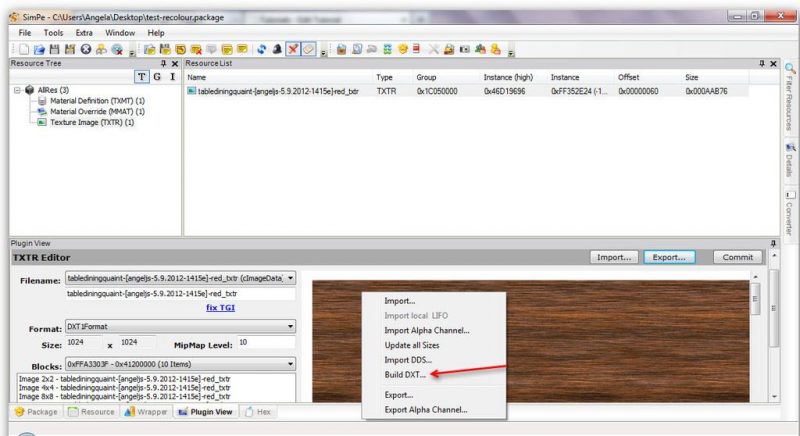800x436 pixels.
Task: Pin the Resource Tree panel
Action: tap(163, 64)
